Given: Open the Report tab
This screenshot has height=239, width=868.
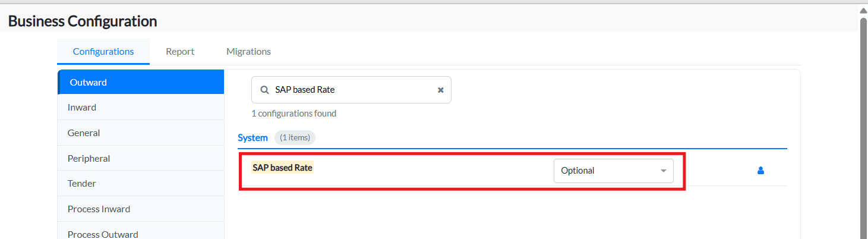Looking at the screenshot, I should (180, 52).
